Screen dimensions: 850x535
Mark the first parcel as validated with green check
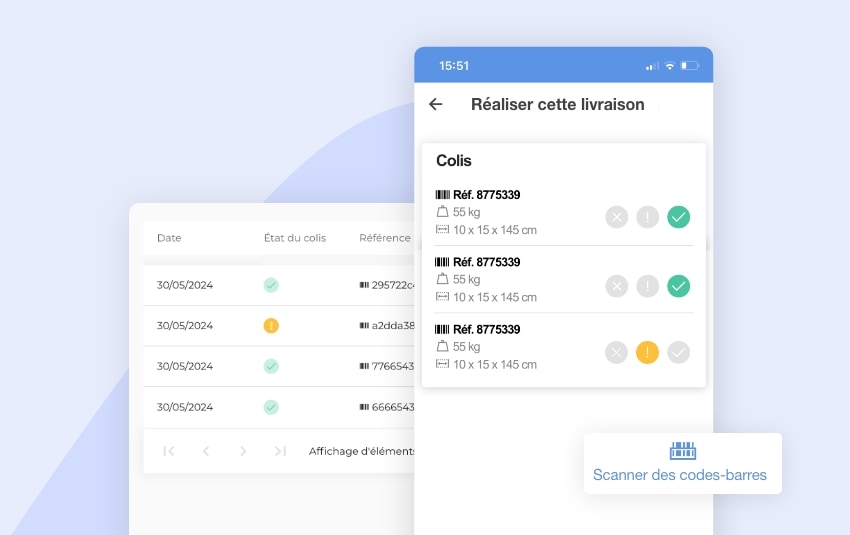pos(678,217)
